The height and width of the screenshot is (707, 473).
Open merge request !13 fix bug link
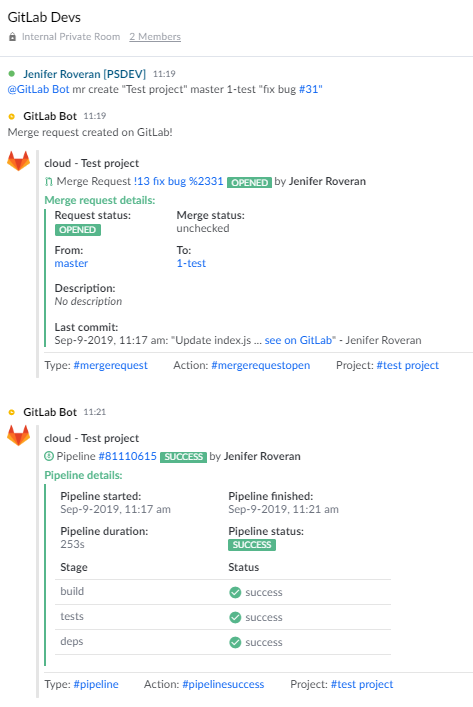[179, 181]
